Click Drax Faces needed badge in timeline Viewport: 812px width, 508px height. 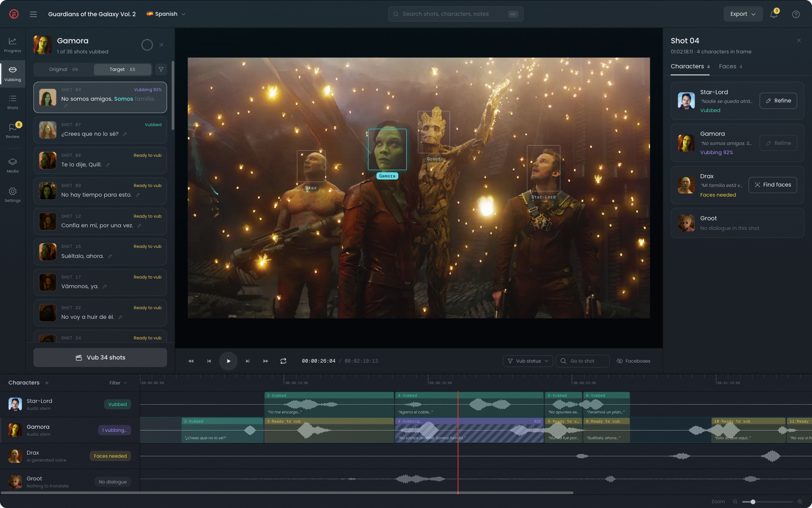[110, 456]
